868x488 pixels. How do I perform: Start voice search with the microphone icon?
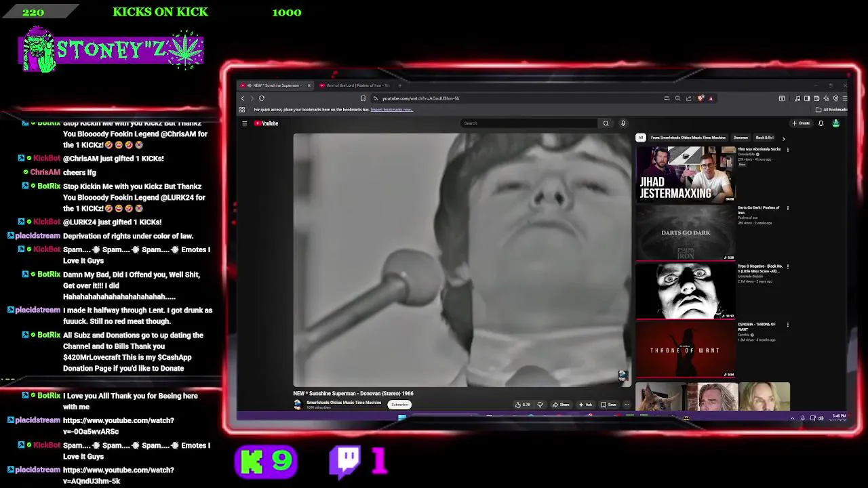[623, 123]
